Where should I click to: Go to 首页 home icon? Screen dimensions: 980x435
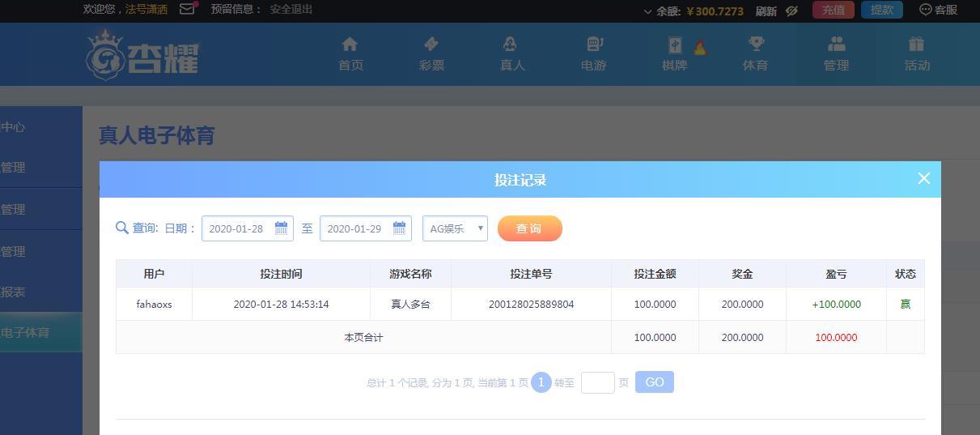click(x=350, y=54)
